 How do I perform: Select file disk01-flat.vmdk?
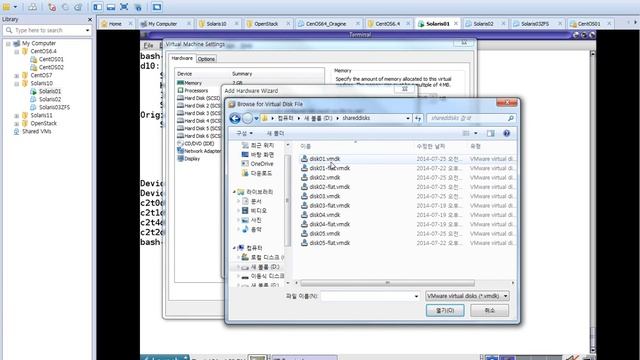coord(329,168)
